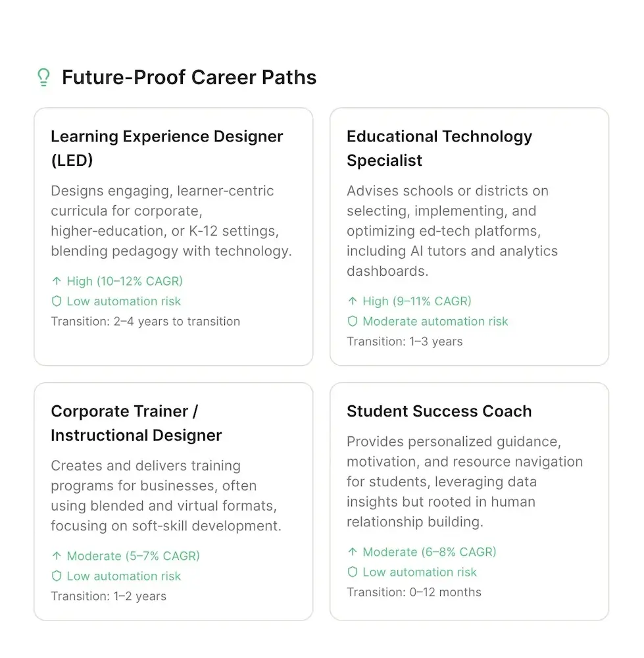Screen dimensions: 644x658
Task: Click the 'Transition: 1–2 years' label
Action: pos(109,597)
